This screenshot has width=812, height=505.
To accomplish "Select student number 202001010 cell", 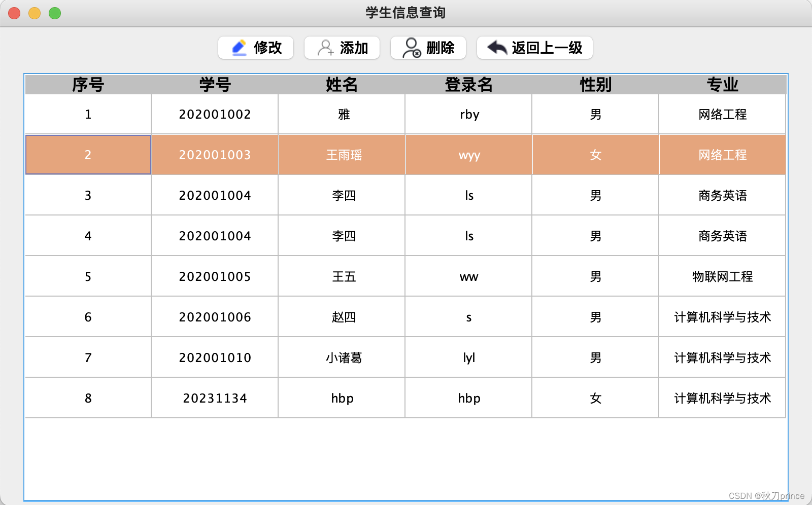I will [x=215, y=357].
